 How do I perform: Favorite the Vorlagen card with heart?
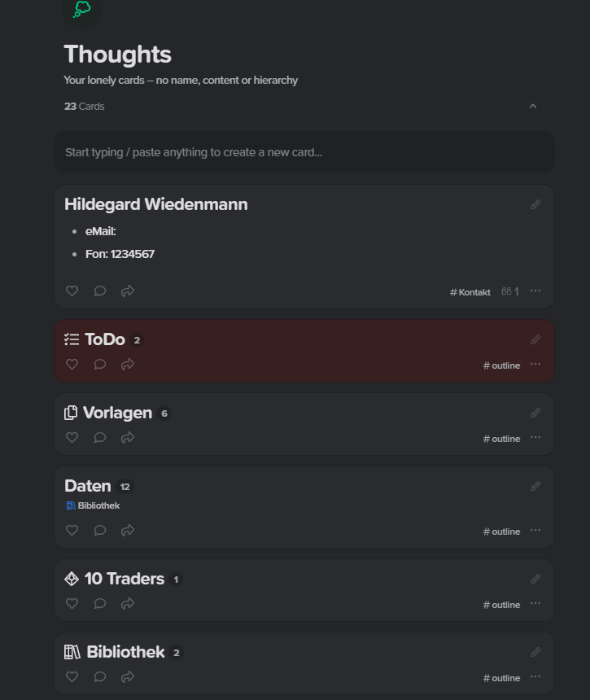[x=72, y=437]
